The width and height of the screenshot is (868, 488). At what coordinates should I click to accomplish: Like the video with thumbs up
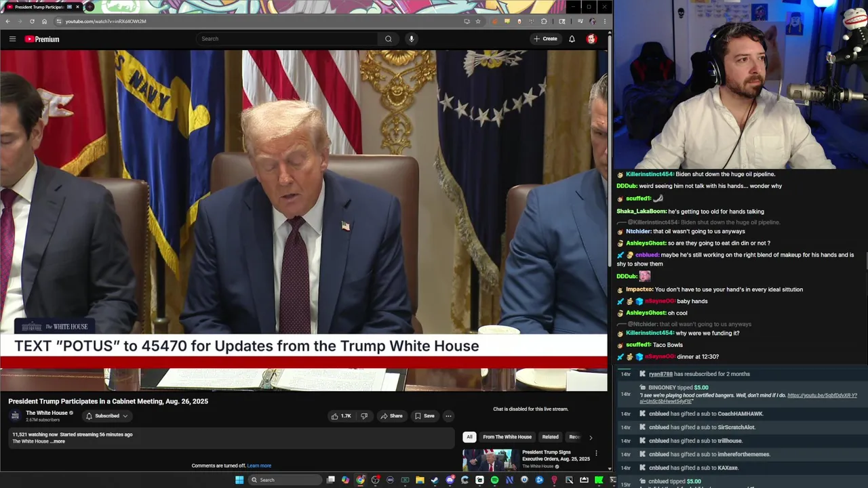tap(341, 415)
